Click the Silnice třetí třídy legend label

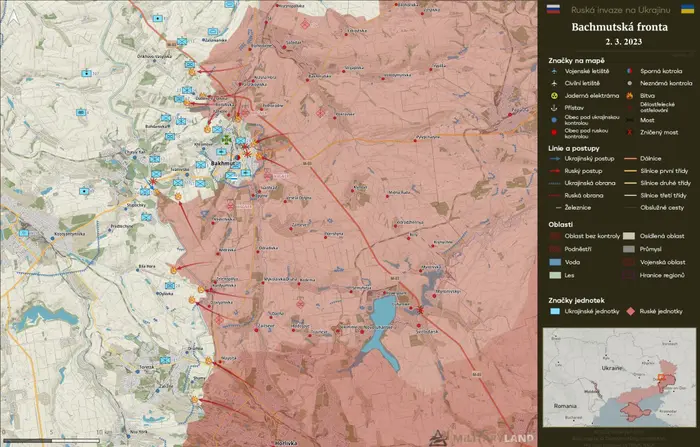pyautogui.click(x=663, y=196)
